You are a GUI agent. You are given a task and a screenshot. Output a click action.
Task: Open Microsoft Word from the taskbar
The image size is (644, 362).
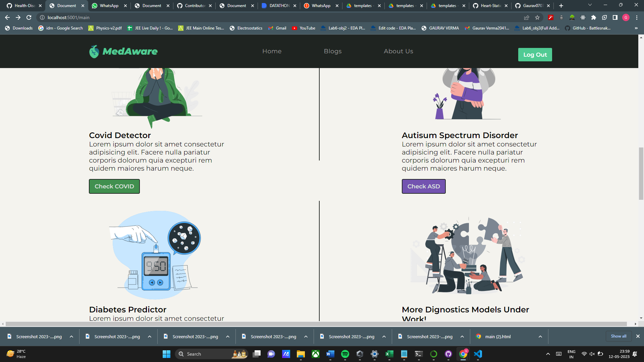click(x=330, y=354)
